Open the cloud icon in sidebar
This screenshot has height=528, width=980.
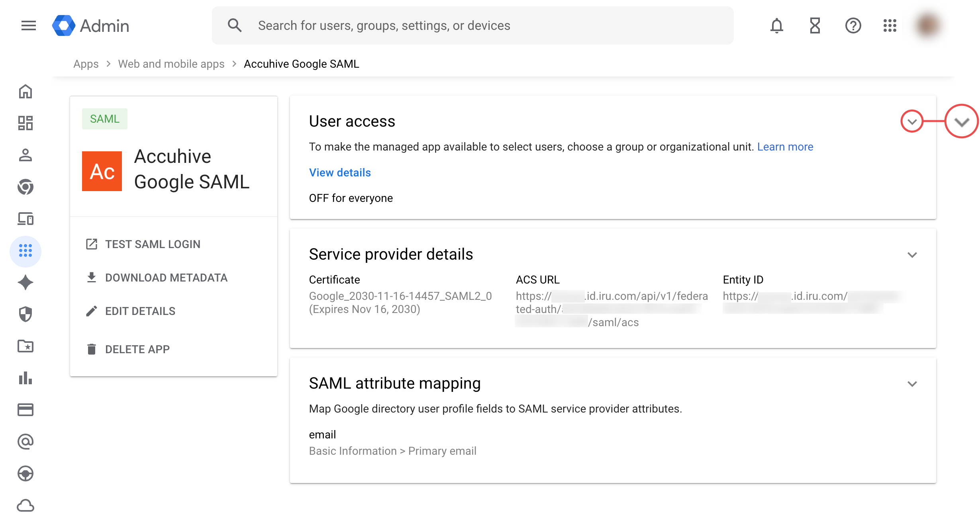pos(25,505)
